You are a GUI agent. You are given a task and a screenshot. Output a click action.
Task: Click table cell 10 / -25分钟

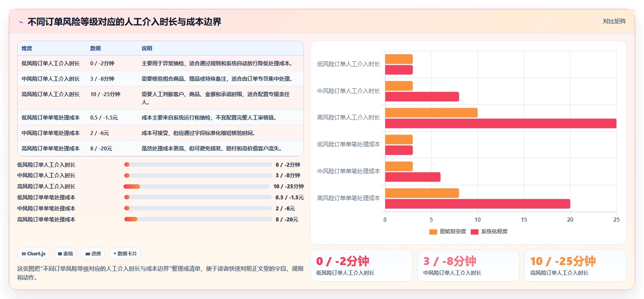105,94
